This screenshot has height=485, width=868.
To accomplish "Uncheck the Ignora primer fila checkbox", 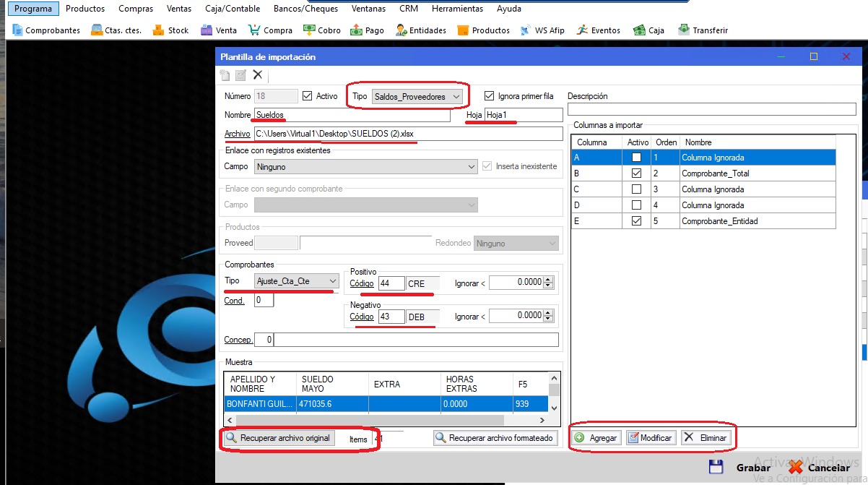I will point(489,96).
